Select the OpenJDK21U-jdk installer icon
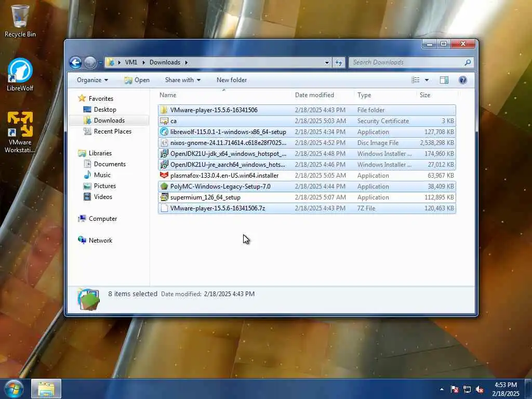 pyautogui.click(x=164, y=153)
